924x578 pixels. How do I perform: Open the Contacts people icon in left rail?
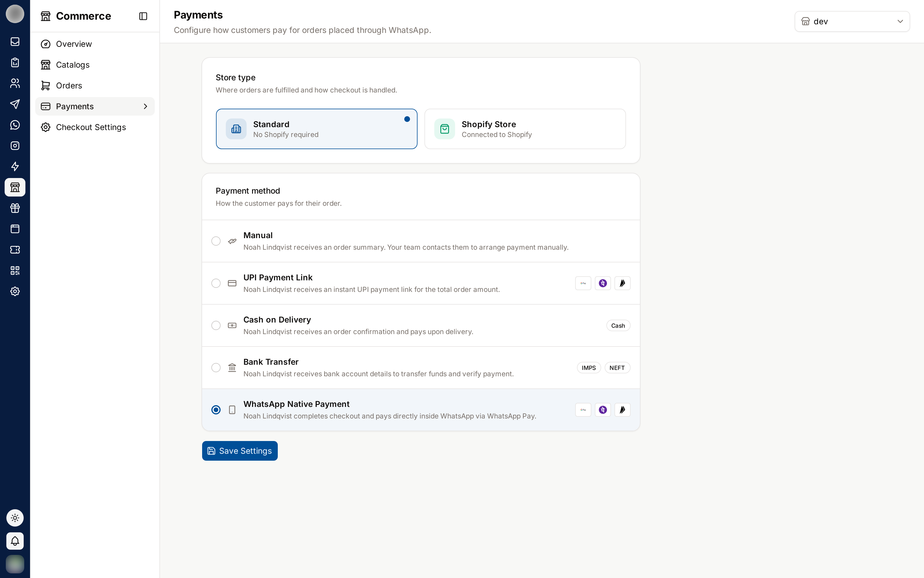(15, 83)
